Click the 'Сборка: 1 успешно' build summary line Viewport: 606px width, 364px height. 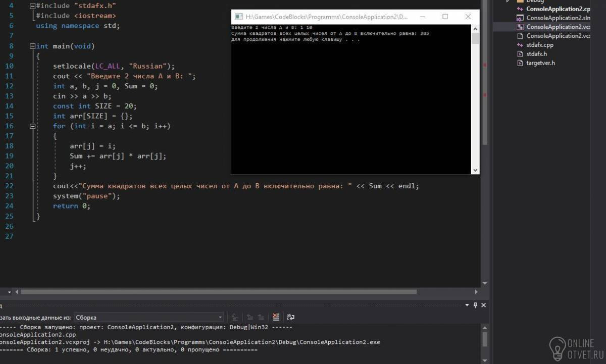click(129, 349)
